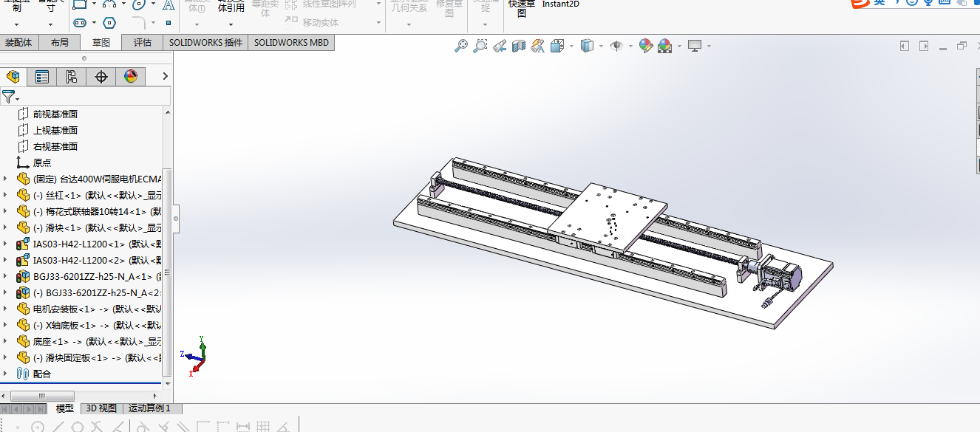Switch to 布局 ribbon tab
This screenshot has width=980, height=432.
60,43
